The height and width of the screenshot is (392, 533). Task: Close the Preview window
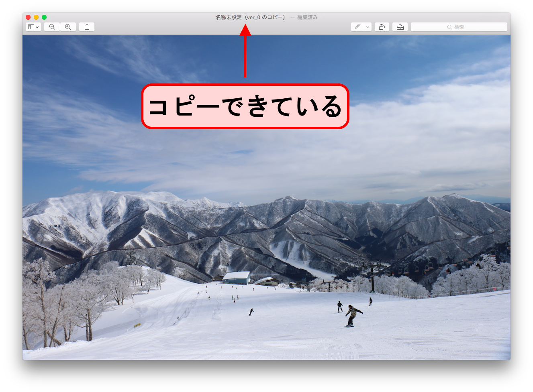tap(28, 17)
